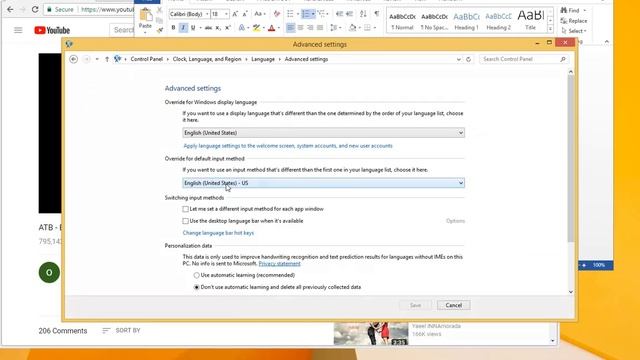The height and width of the screenshot is (360, 640).
Task: Open the Windows display language dropdown
Action: pos(323,133)
